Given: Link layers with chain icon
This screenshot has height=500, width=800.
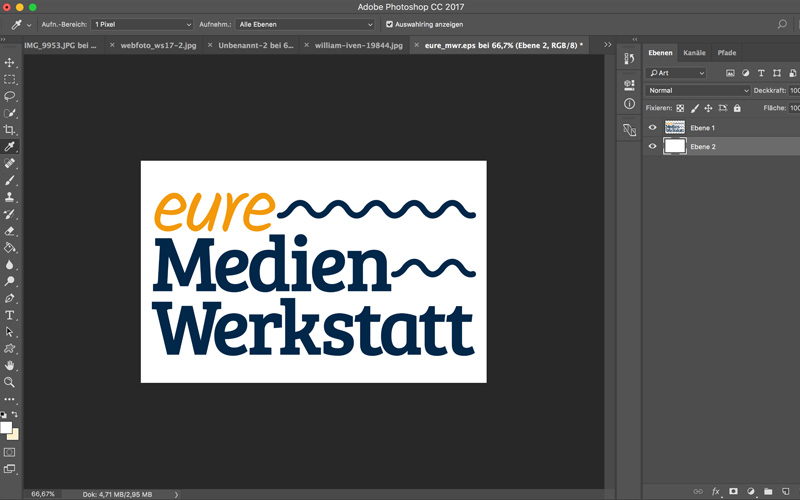Looking at the screenshot, I should coord(697,491).
